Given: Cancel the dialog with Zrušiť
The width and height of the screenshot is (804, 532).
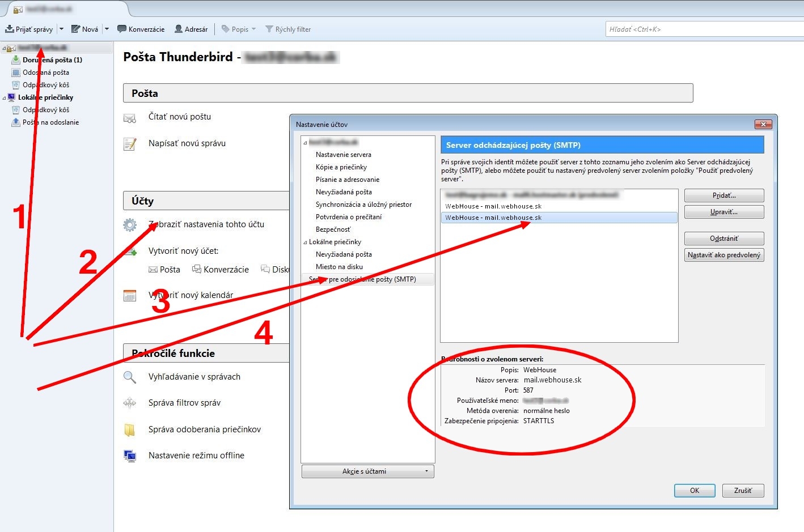Looking at the screenshot, I should (x=743, y=491).
